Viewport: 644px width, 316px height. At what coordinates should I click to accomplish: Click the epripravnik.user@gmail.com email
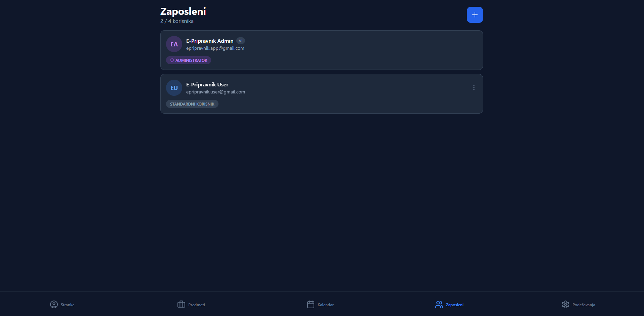[x=215, y=92]
